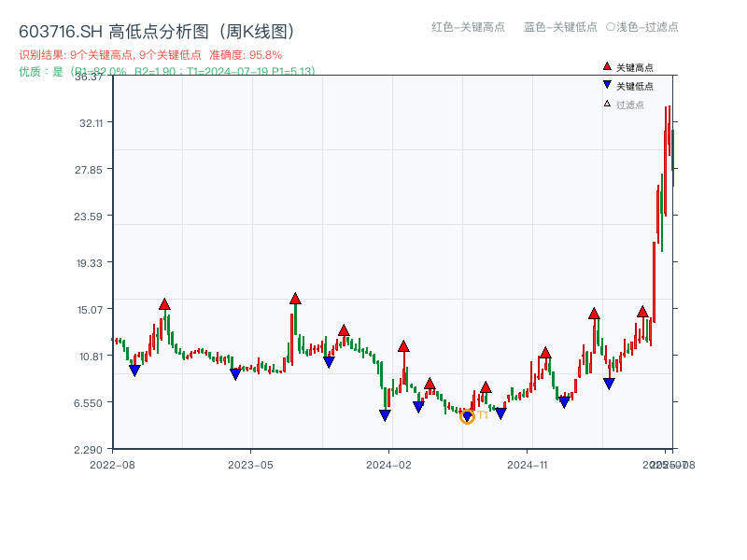Select the first blue key-low triangle right of T1

click(x=500, y=413)
